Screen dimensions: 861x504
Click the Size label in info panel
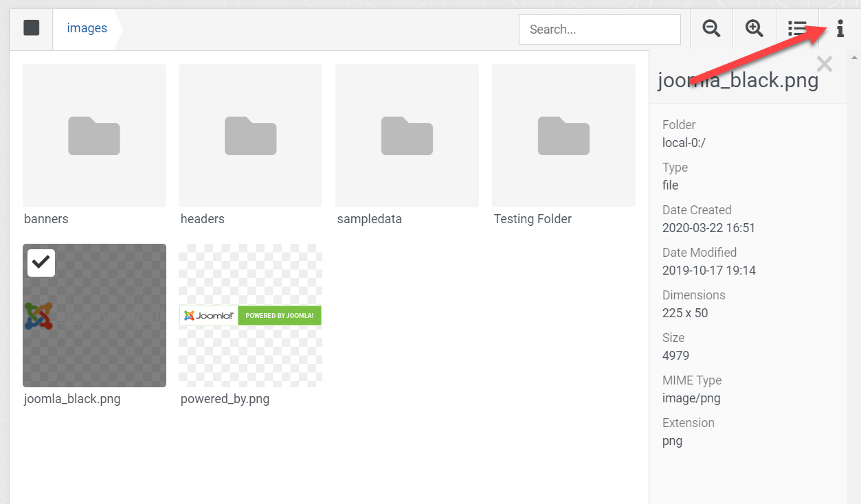click(673, 338)
